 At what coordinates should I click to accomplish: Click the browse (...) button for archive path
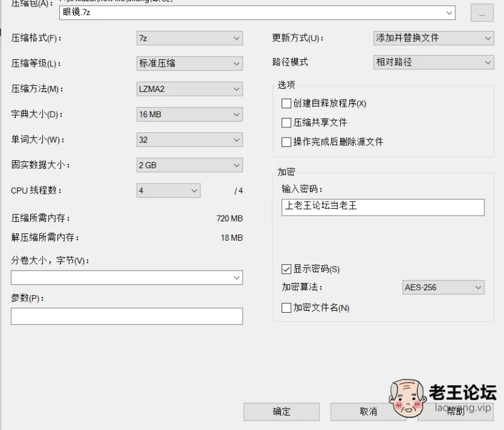(482, 13)
